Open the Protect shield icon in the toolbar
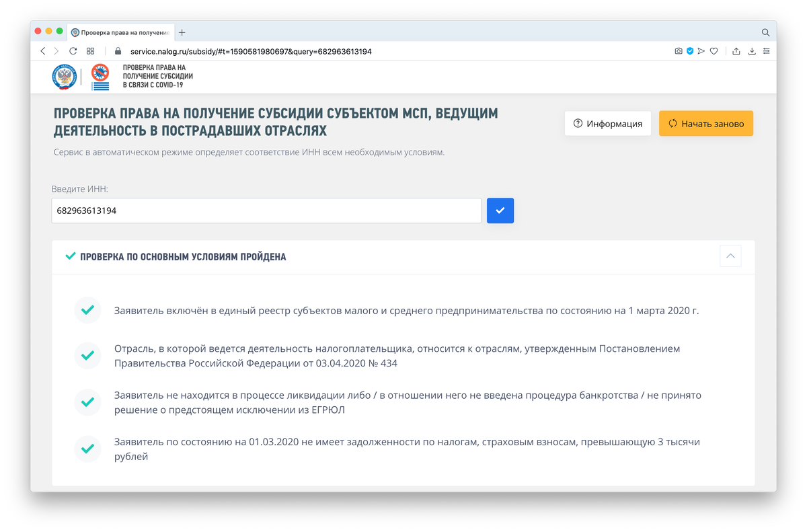 click(690, 50)
